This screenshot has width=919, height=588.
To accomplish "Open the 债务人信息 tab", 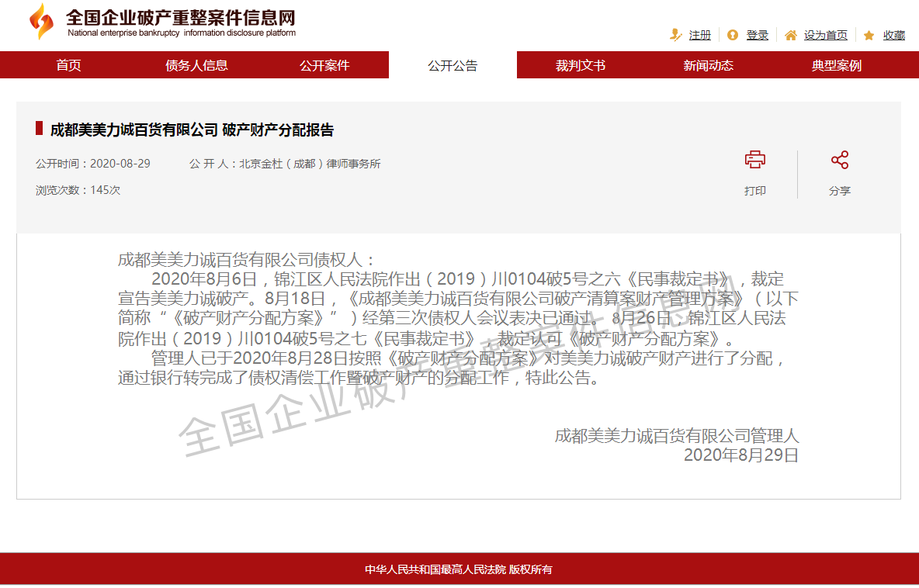I will [196, 65].
